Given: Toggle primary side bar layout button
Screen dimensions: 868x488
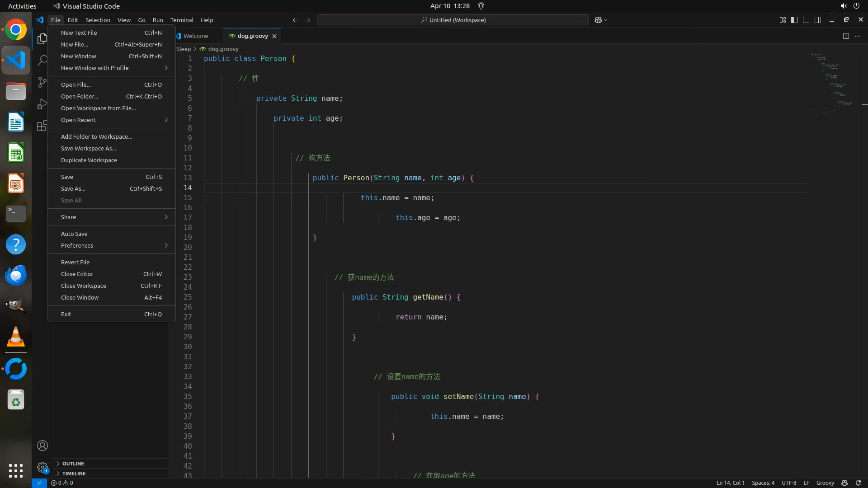Looking at the screenshot, I should click(794, 20).
